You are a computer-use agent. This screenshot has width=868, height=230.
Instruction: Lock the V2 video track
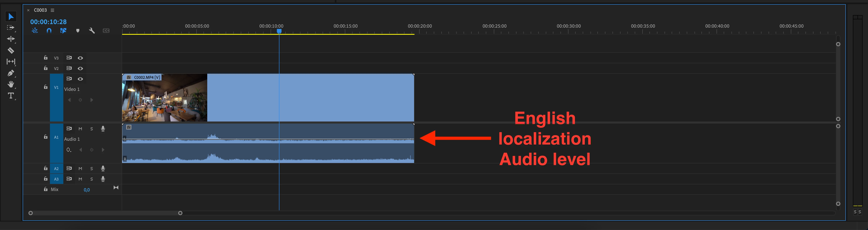point(46,68)
